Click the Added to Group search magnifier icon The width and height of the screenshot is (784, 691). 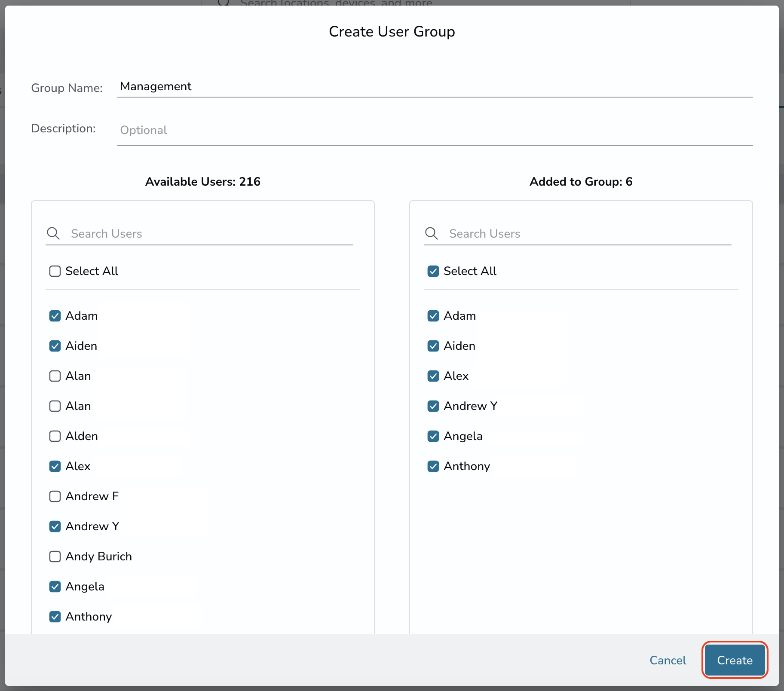click(432, 233)
